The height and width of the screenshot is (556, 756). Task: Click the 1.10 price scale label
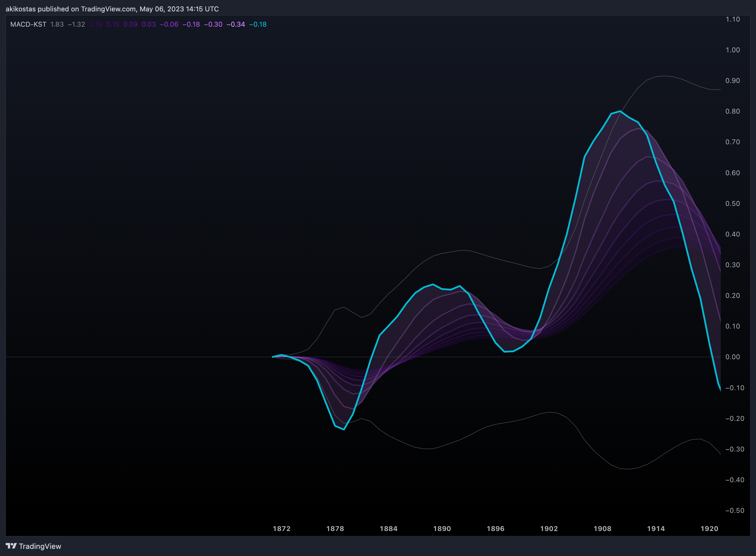tap(732, 19)
